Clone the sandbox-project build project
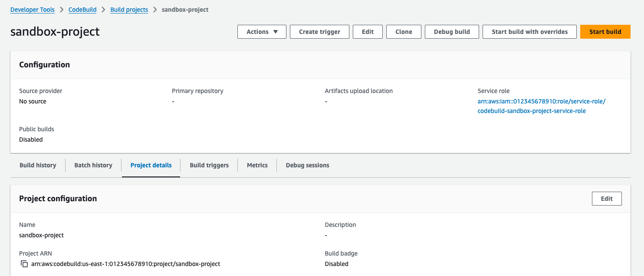The height and width of the screenshot is (276, 644). point(403,31)
